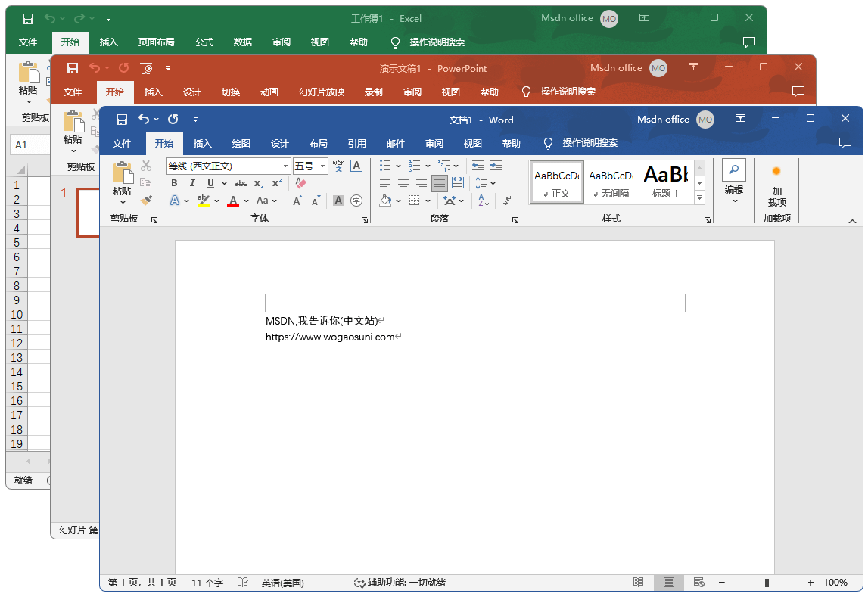Open the Editing (编辑) group button
Screen dimensions: 868x597
(734, 182)
